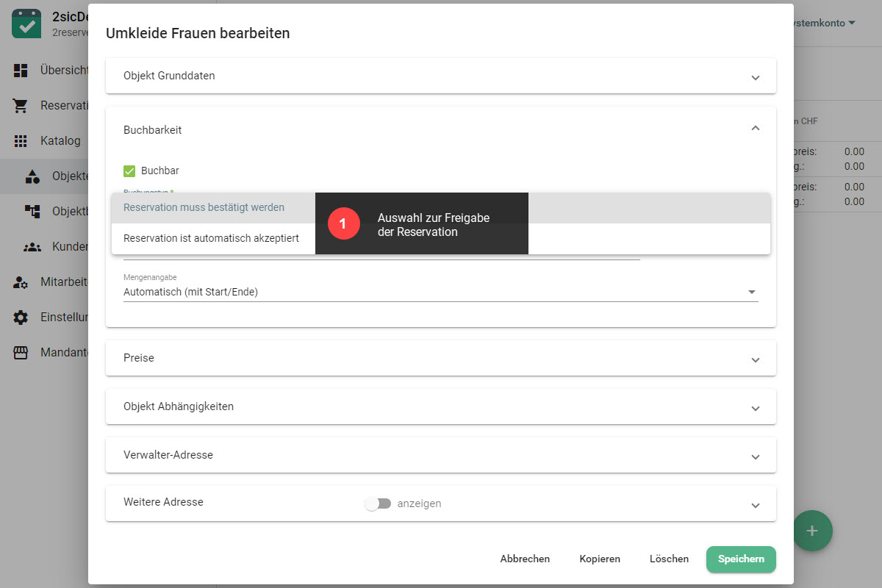Click the Speichern button

pyautogui.click(x=740, y=559)
